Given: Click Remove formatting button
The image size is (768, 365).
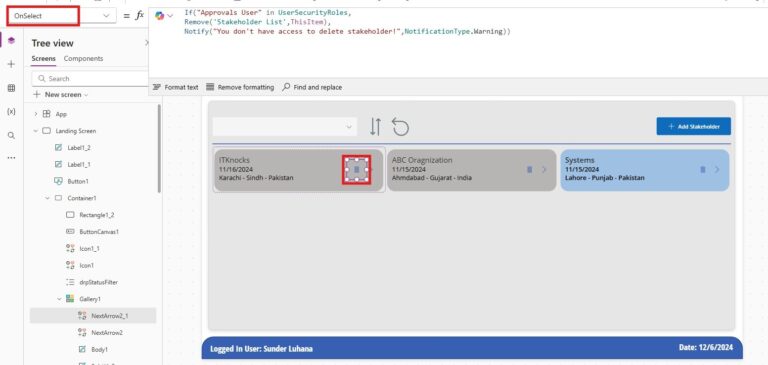Looking at the screenshot, I should tap(240, 87).
